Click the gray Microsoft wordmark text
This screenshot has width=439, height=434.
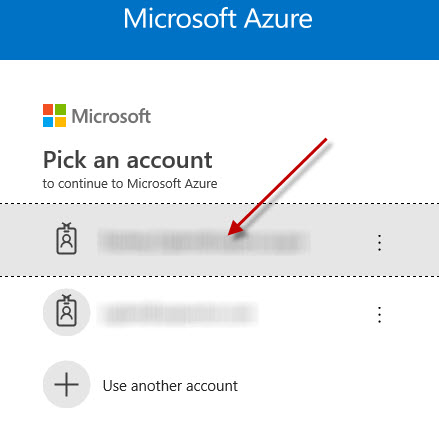(x=111, y=116)
